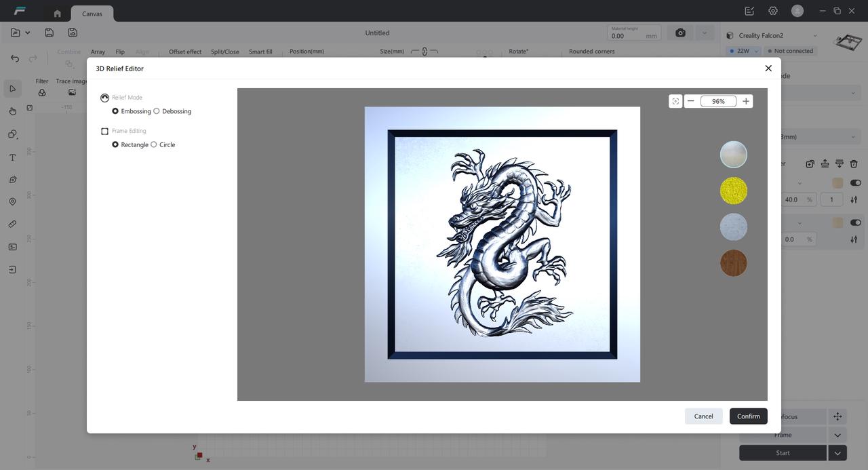Expand the Start button dropdown arrow
This screenshot has width=868, height=470.
point(837,453)
